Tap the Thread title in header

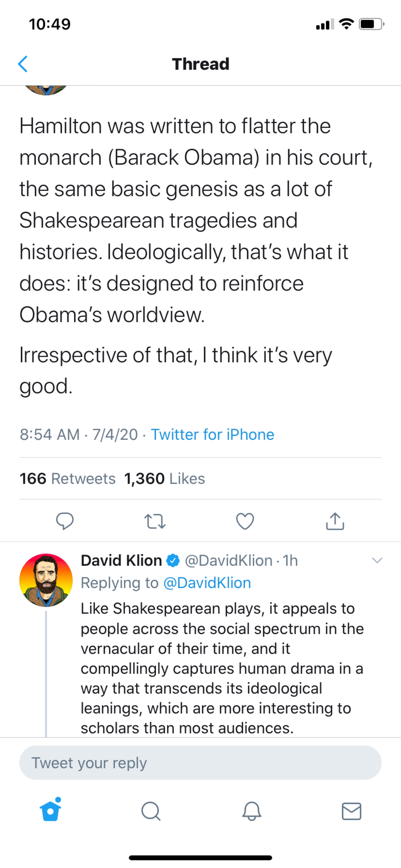[201, 64]
